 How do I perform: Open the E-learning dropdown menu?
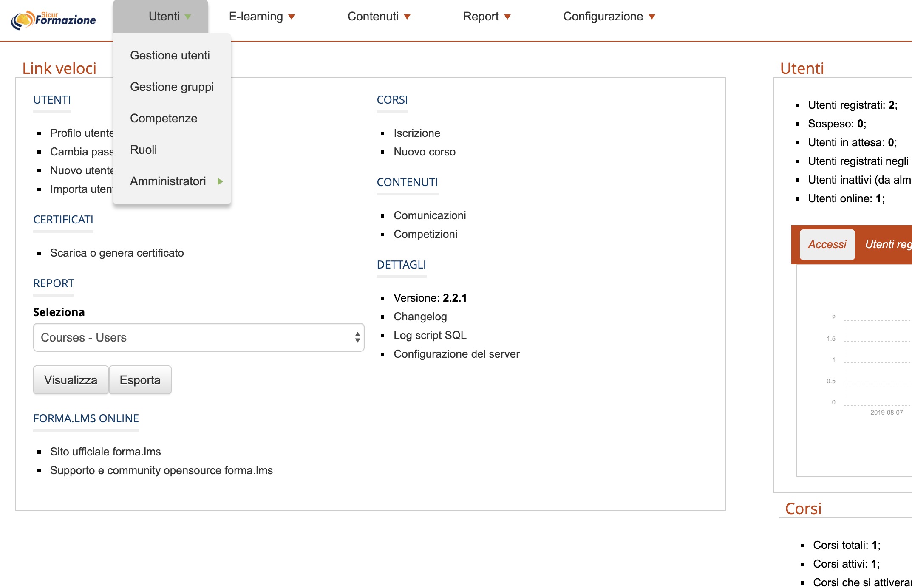coord(261,17)
